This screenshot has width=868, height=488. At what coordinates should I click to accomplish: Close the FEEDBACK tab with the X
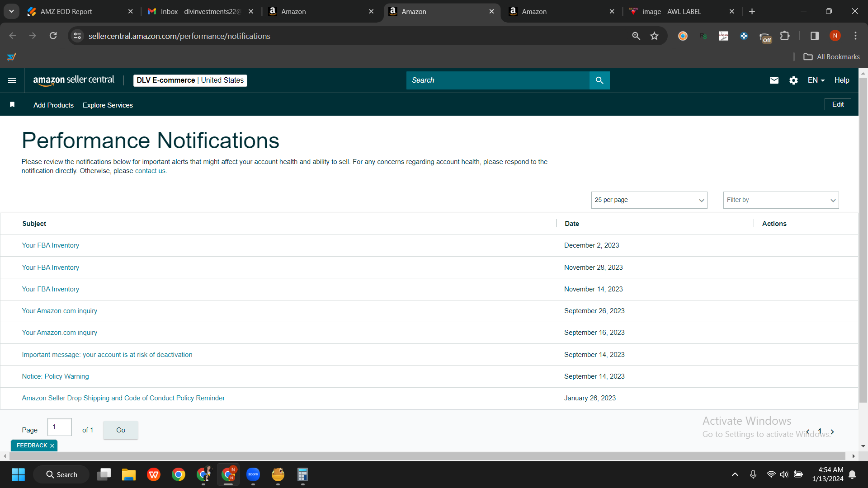pos(52,446)
